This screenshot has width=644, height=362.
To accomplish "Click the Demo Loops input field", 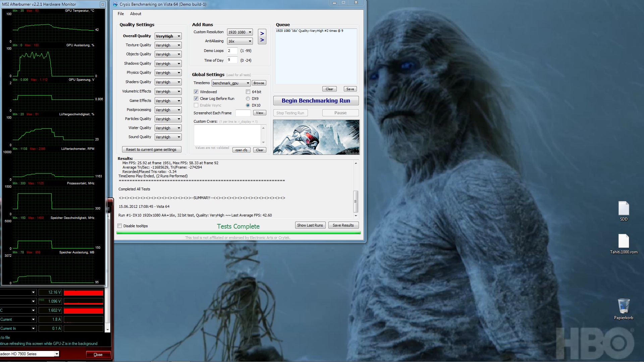I will coord(232,51).
